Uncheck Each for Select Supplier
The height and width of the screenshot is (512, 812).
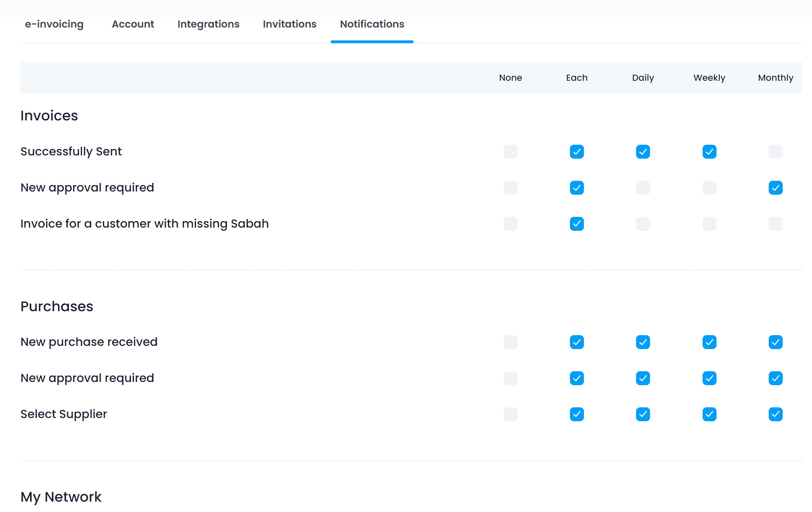(577, 414)
